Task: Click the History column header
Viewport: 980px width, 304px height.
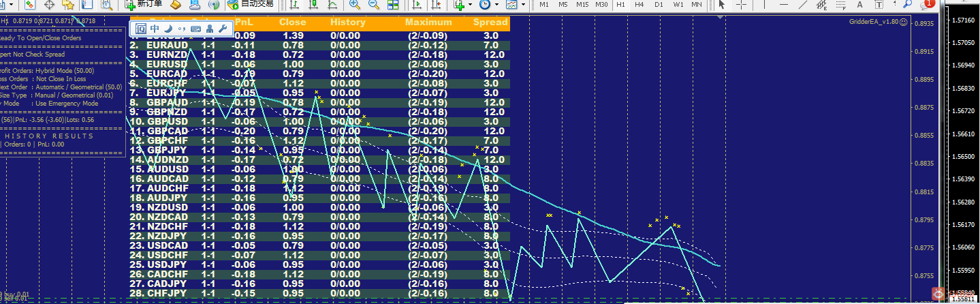Action: [x=347, y=22]
